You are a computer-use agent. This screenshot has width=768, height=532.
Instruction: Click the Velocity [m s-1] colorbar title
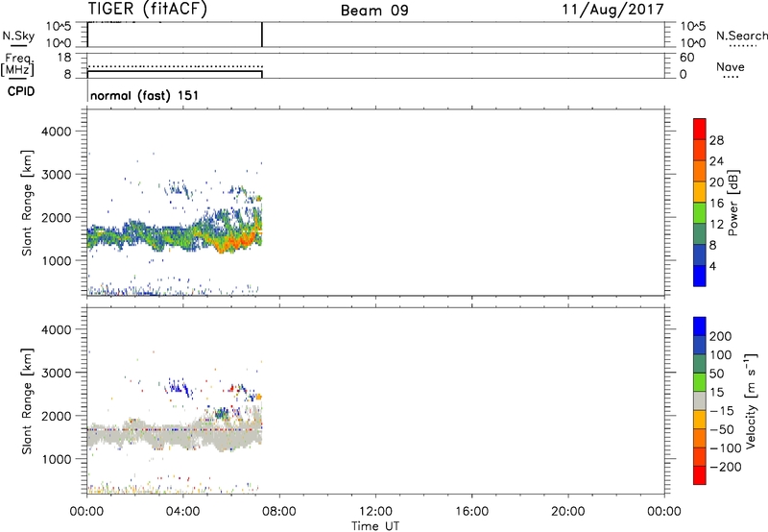[x=751, y=400]
